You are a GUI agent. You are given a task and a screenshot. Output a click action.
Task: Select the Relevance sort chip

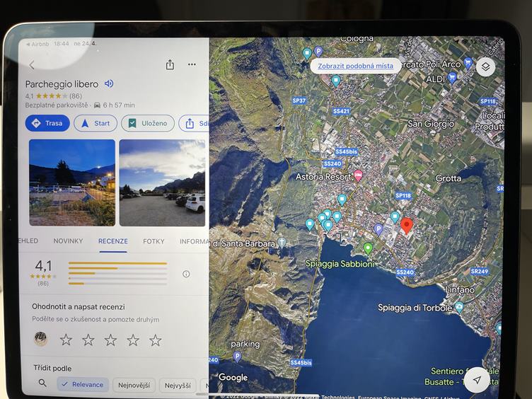coord(83,384)
